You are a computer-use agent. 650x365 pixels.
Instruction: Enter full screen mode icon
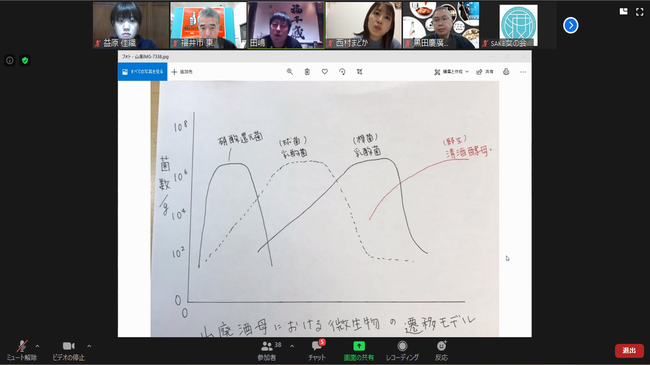640,12
